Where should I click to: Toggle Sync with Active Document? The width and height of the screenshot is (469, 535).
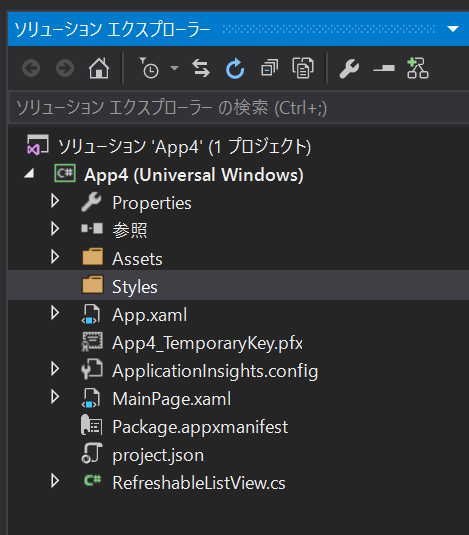[201, 68]
